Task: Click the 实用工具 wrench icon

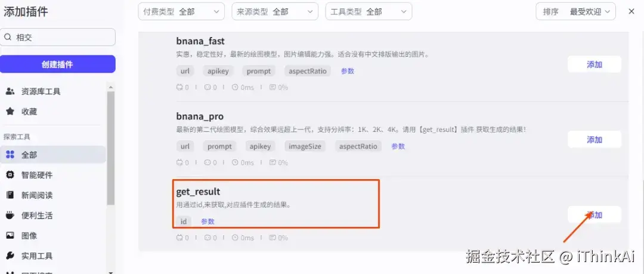Action: pyautogui.click(x=10, y=256)
